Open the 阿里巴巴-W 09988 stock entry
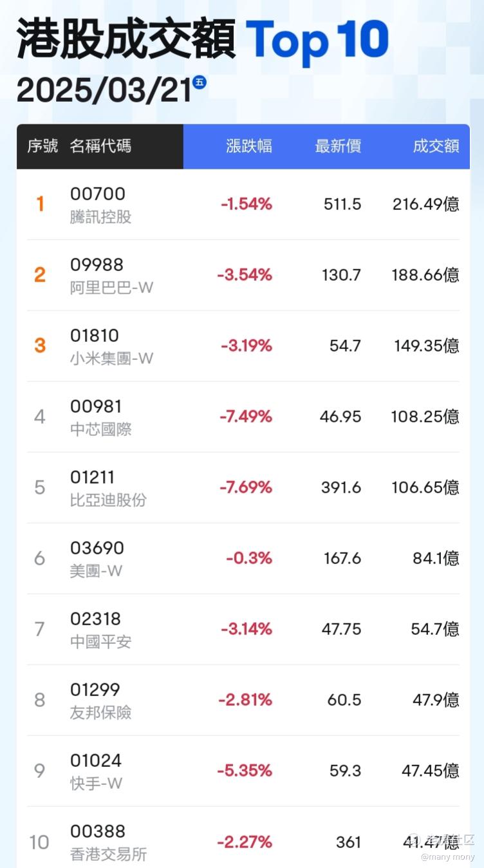Image resolution: width=484 pixels, height=868 pixels. click(x=243, y=276)
